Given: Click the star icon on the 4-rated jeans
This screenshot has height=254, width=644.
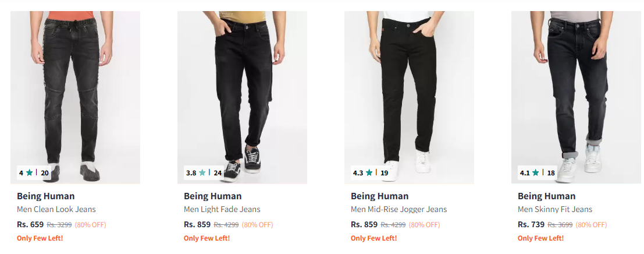Looking at the screenshot, I should pyautogui.click(x=30, y=173).
